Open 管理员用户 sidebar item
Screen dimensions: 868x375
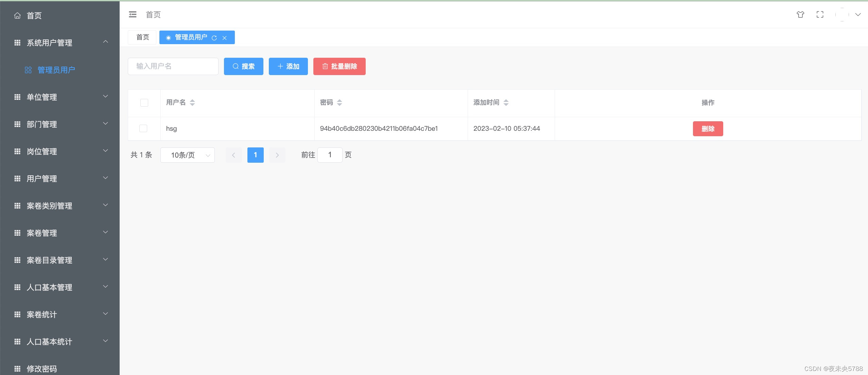(x=56, y=70)
